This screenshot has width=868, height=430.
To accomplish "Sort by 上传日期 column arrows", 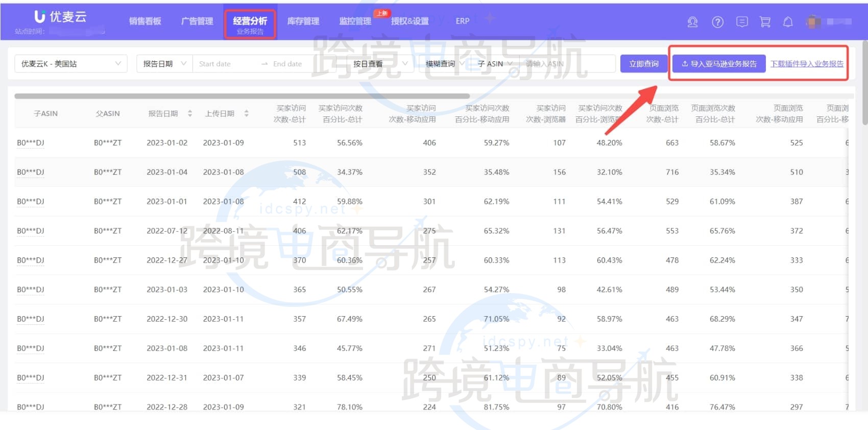I will [247, 113].
